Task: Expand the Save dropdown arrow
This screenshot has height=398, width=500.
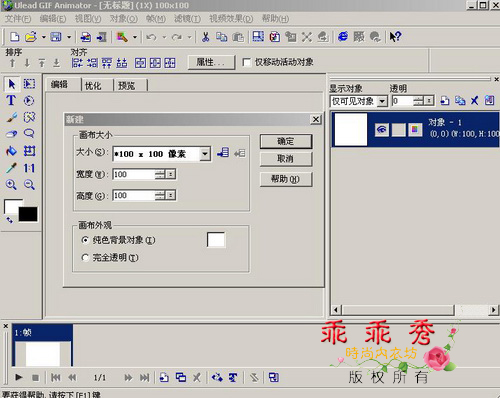Action: pyautogui.click(x=69, y=37)
